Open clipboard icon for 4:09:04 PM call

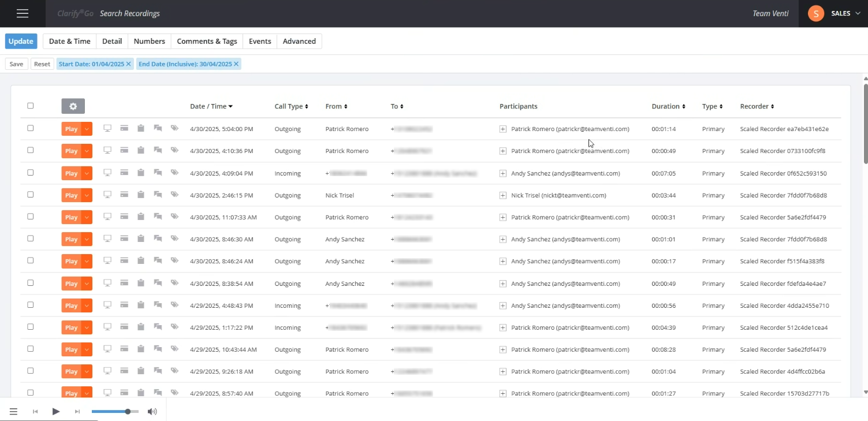(140, 173)
